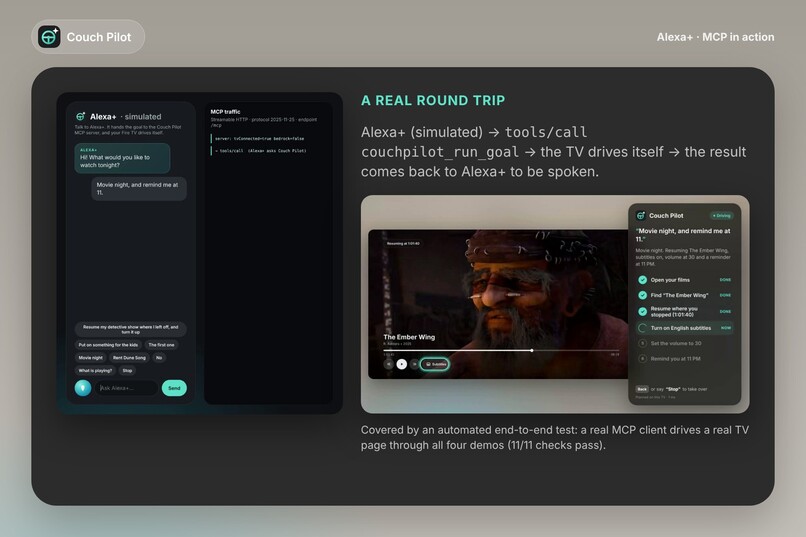
Task: Click the Resuming at 1:01:40 badge on video
Action: pyautogui.click(x=404, y=244)
